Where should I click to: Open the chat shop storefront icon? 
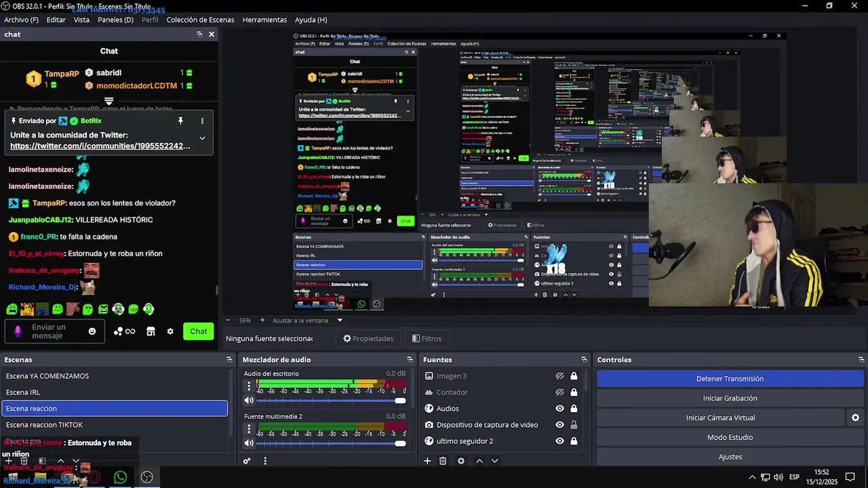tap(151, 331)
